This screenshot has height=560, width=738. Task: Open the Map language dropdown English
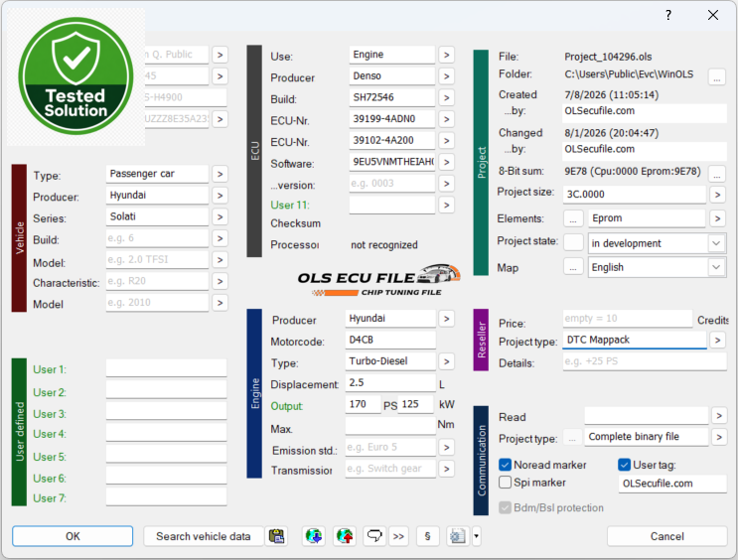(x=657, y=267)
